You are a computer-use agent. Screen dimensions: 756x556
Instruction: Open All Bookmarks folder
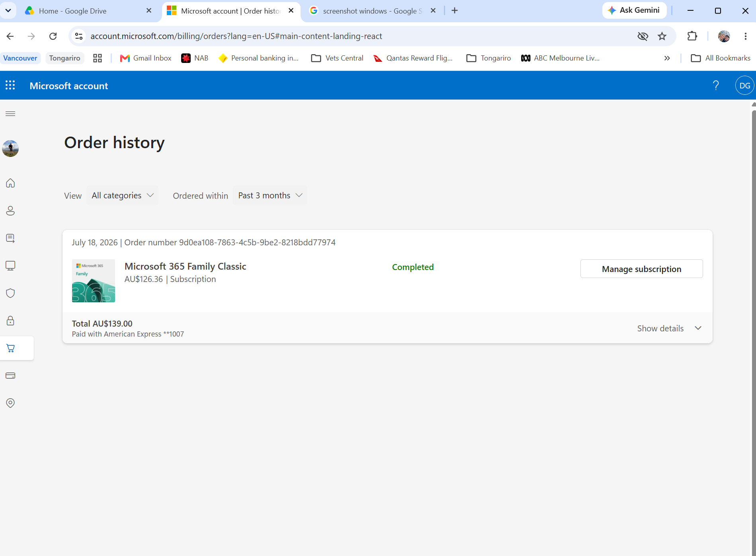click(x=721, y=58)
